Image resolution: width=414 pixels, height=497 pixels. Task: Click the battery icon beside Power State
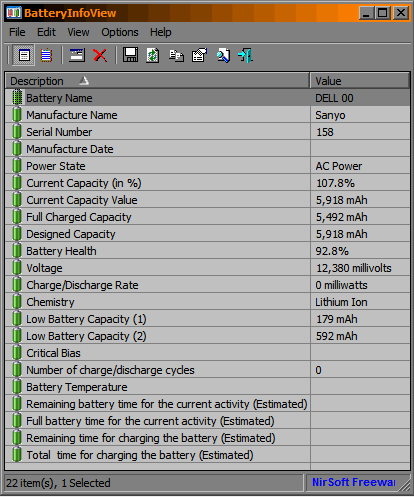(x=17, y=166)
